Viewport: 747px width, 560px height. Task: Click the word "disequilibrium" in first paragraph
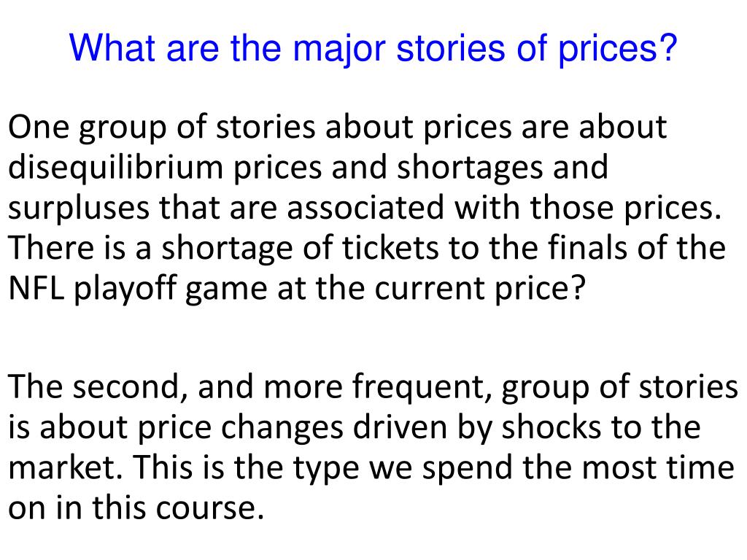[116, 168]
